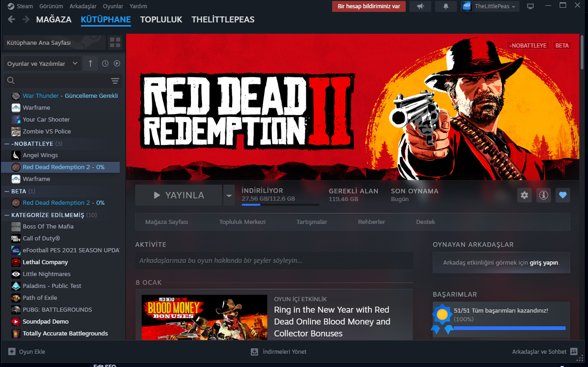The height and width of the screenshot is (367, 588).
Task: Click the YAYINLA stream button
Action: (179, 195)
